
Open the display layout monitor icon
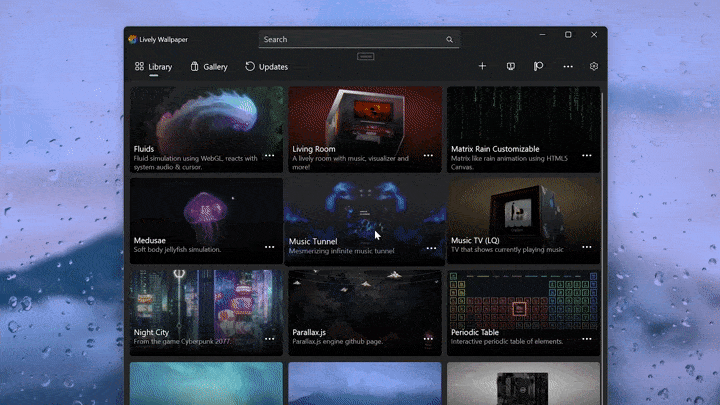click(510, 67)
